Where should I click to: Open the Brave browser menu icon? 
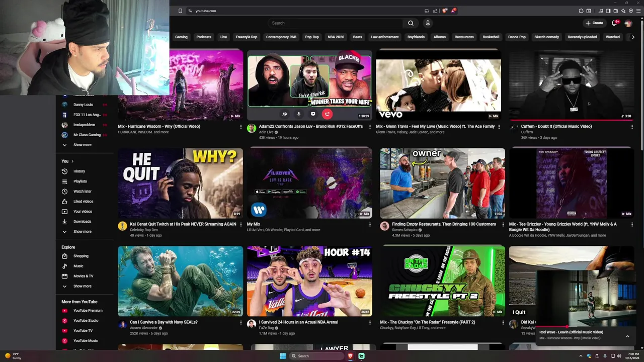[x=638, y=11]
